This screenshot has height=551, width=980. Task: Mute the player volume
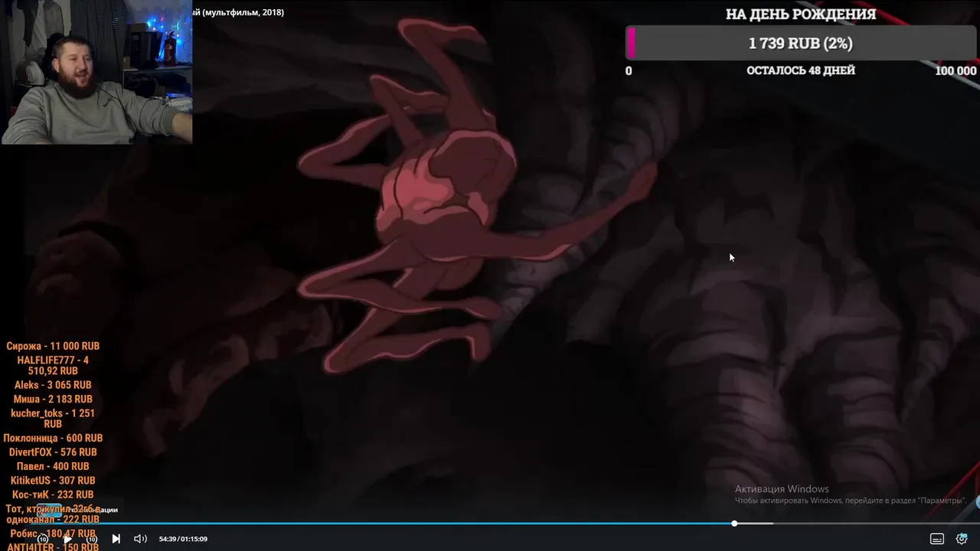(x=140, y=539)
